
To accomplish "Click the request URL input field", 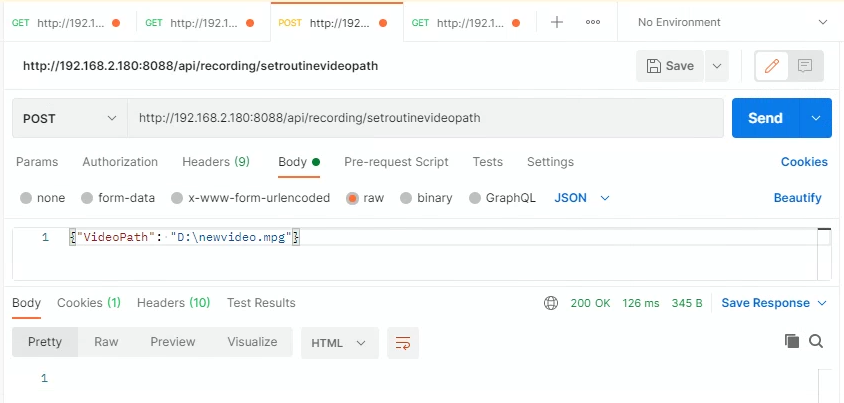I will (x=425, y=118).
